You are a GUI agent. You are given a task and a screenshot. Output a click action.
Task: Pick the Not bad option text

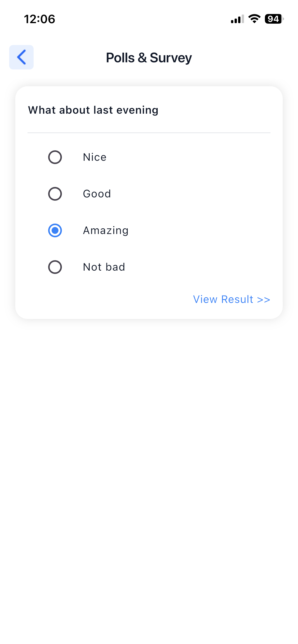coord(104,267)
